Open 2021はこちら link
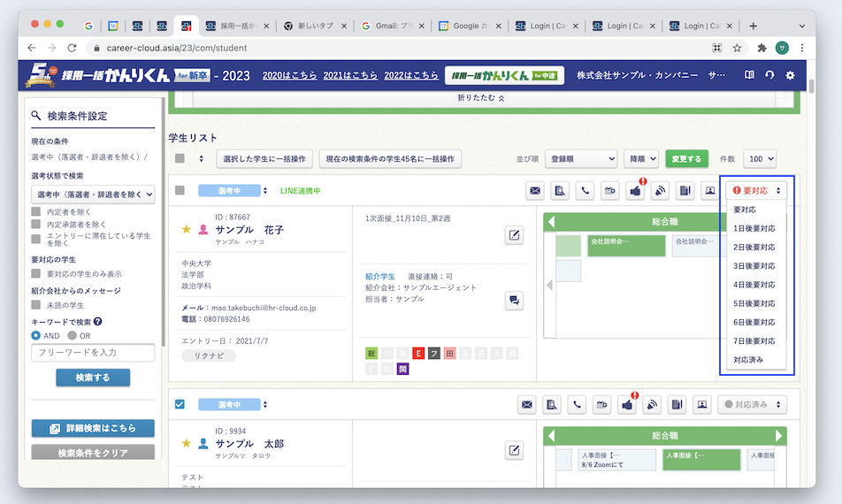 pyautogui.click(x=350, y=75)
